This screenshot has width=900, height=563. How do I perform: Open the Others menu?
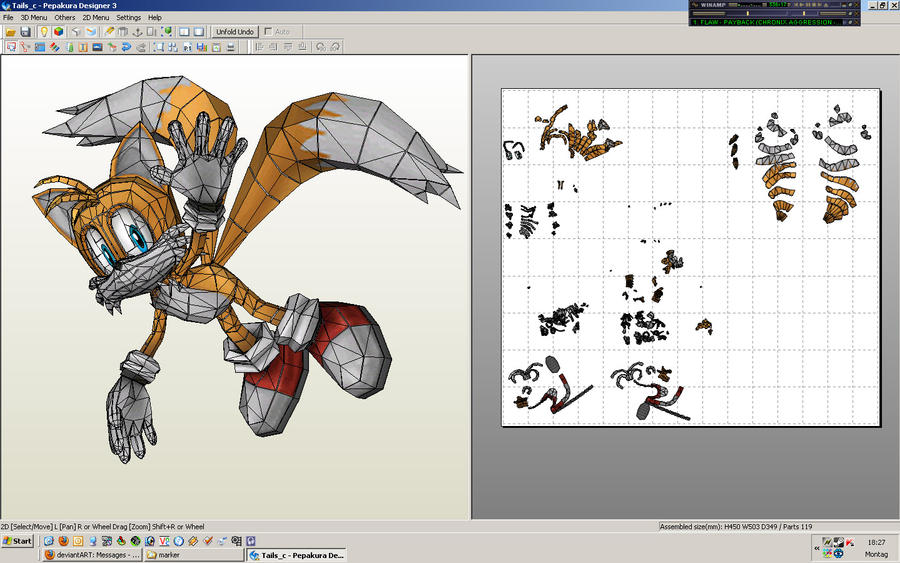(x=65, y=17)
